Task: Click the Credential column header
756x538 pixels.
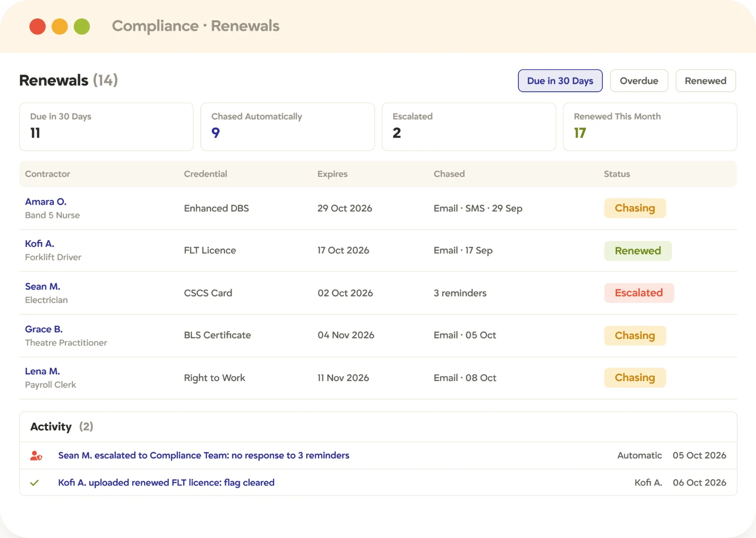Action: 206,174
